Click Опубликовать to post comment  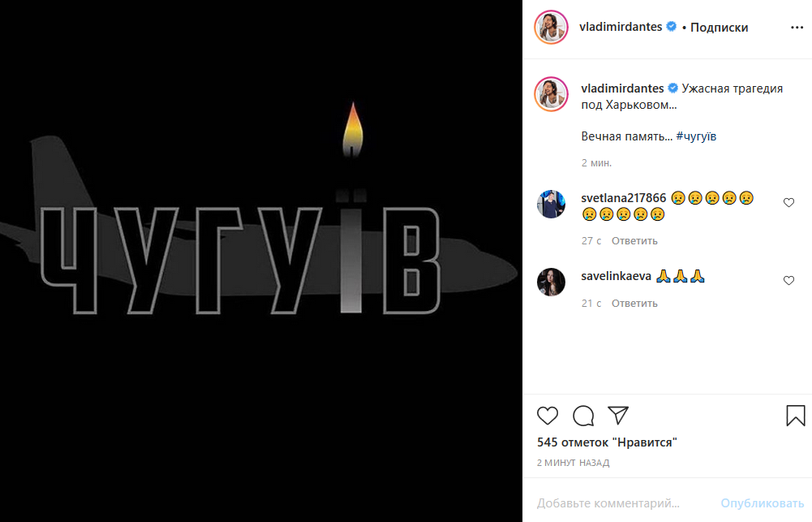click(x=763, y=503)
